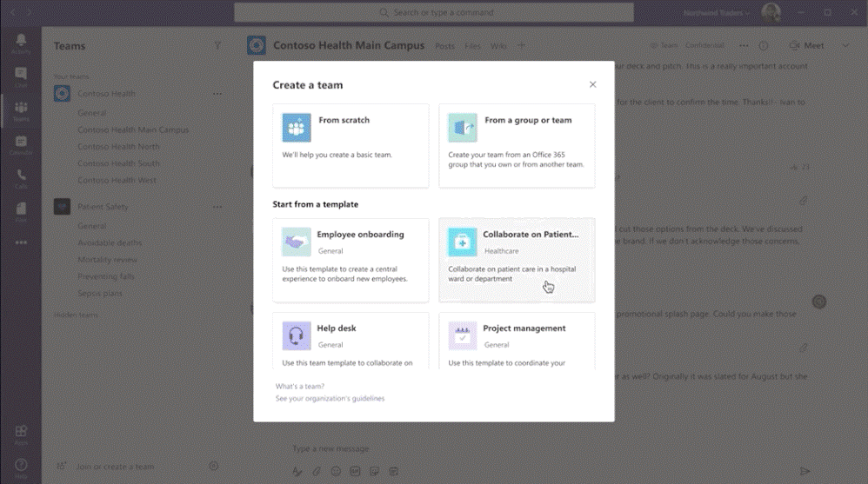Click the filter teams funnel icon
868x484 pixels.
217,46
